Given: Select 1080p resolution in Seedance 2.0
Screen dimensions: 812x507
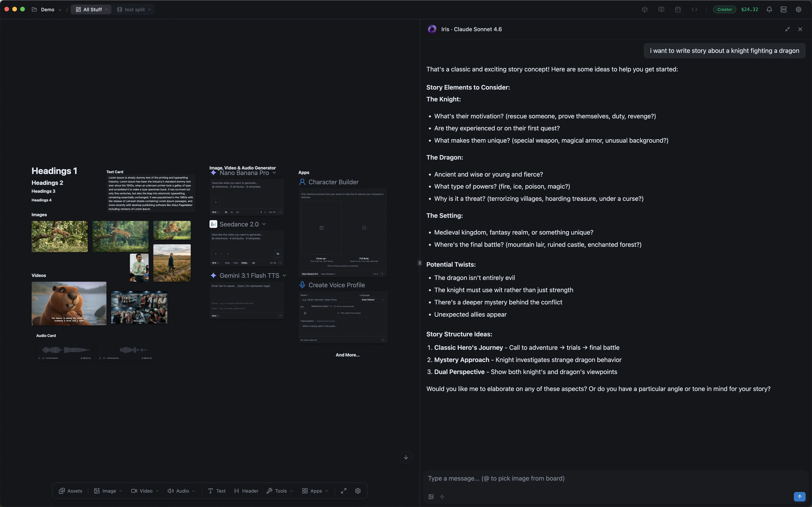Looking at the screenshot, I should tap(244, 263).
